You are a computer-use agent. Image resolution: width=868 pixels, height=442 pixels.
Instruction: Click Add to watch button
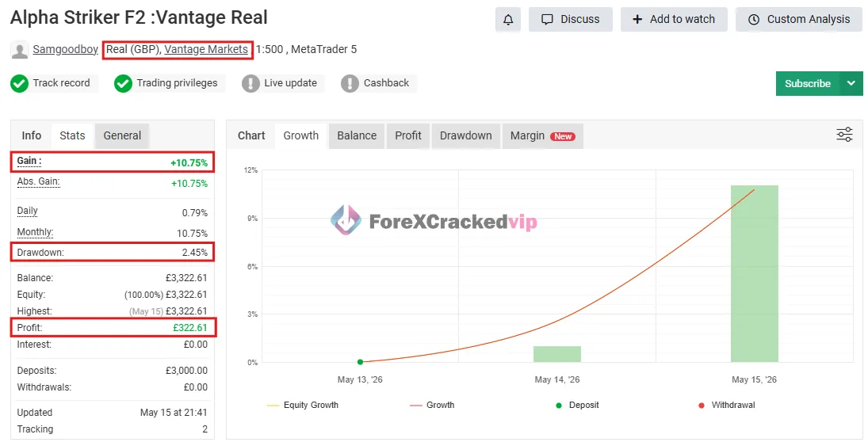tap(674, 19)
